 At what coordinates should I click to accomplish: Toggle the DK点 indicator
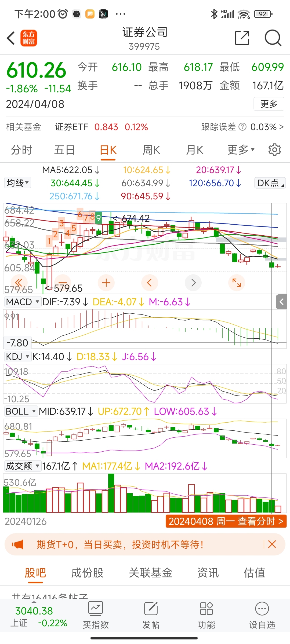(x=270, y=183)
